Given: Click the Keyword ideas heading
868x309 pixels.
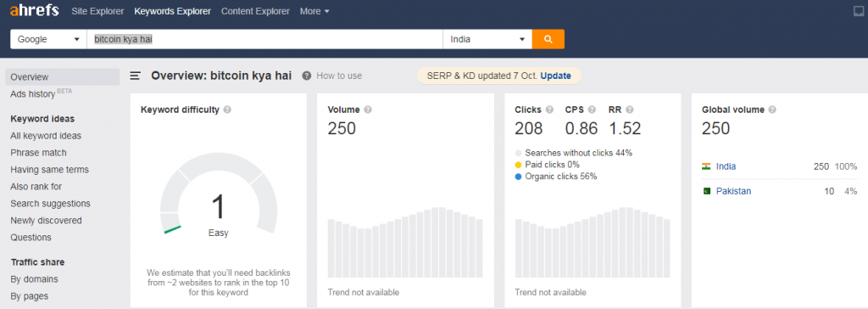Looking at the screenshot, I should [x=42, y=119].
